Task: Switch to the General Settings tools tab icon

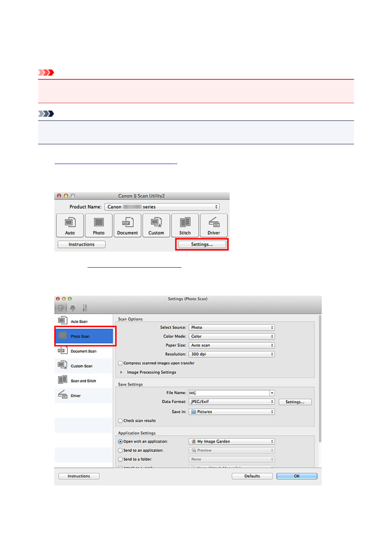Action: pos(85,308)
